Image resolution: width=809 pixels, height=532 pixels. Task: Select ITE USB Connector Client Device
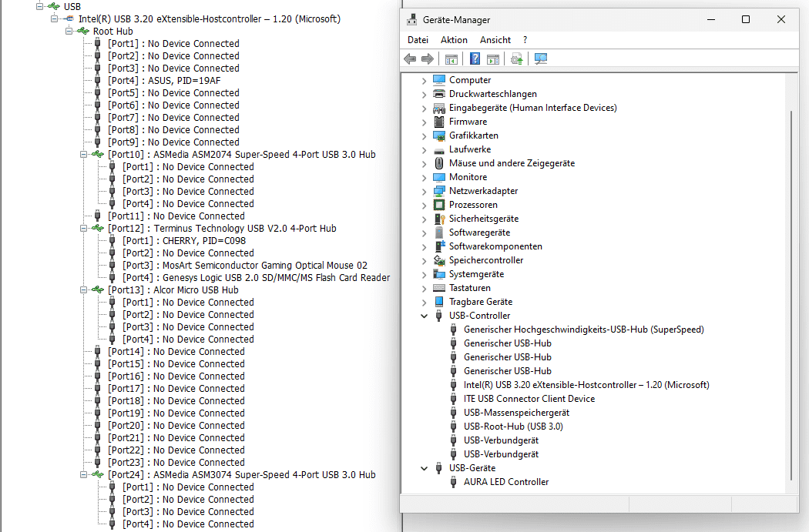tap(529, 399)
